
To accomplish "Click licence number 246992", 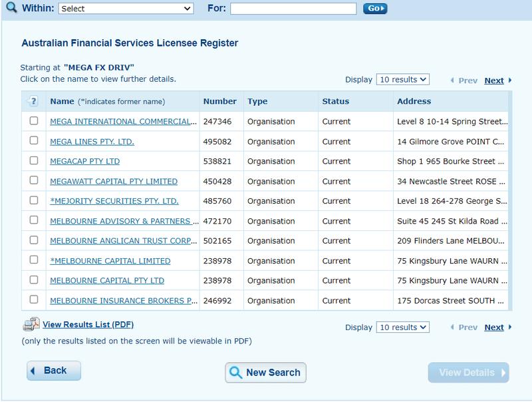I will (217, 300).
